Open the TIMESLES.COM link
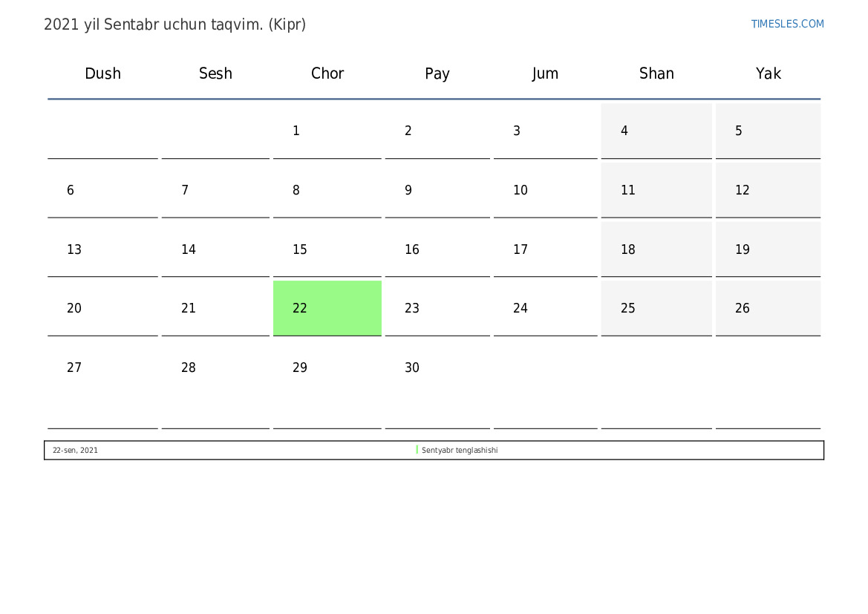Viewport: 868px width, 614px height. 787,24
